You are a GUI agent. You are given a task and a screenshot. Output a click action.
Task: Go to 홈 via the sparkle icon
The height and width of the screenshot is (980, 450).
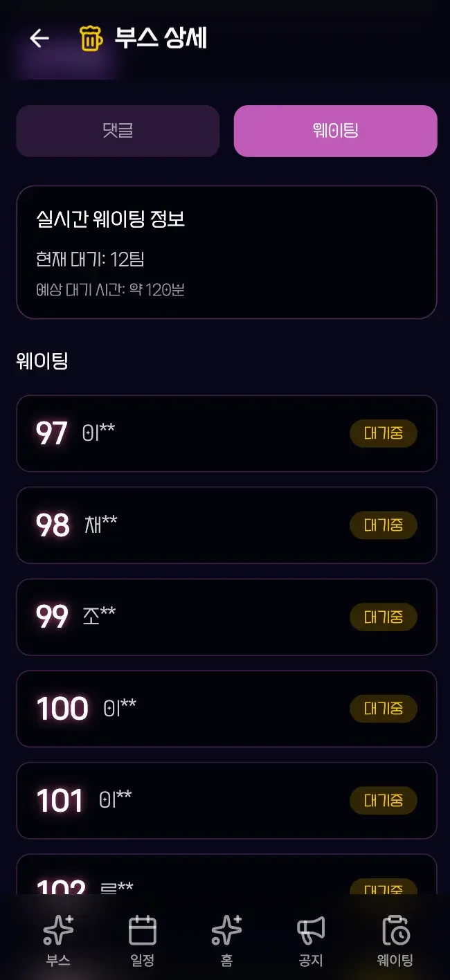point(227,931)
